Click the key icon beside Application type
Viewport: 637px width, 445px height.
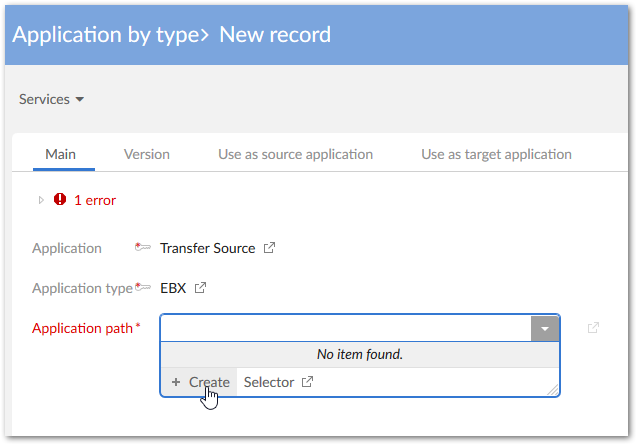click(144, 288)
